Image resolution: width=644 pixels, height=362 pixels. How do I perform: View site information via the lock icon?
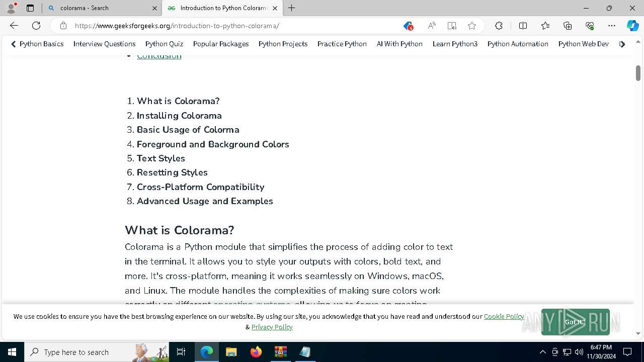click(x=63, y=26)
